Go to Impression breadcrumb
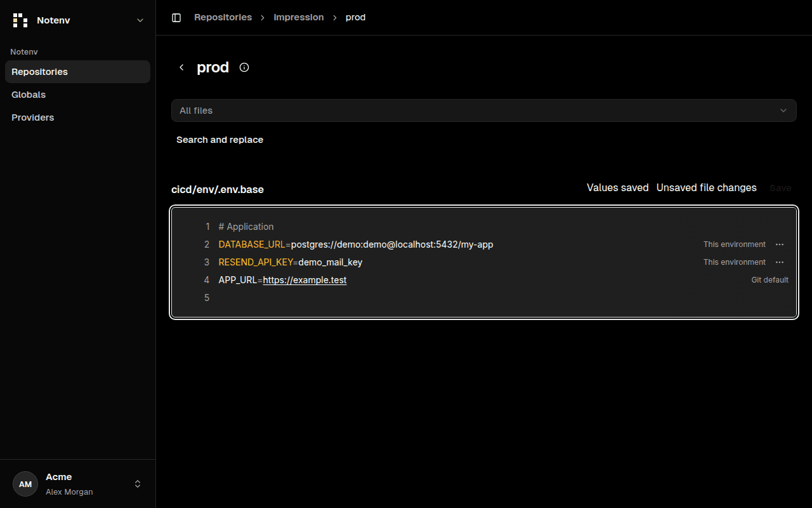The image size is (812, 508). 299,17
